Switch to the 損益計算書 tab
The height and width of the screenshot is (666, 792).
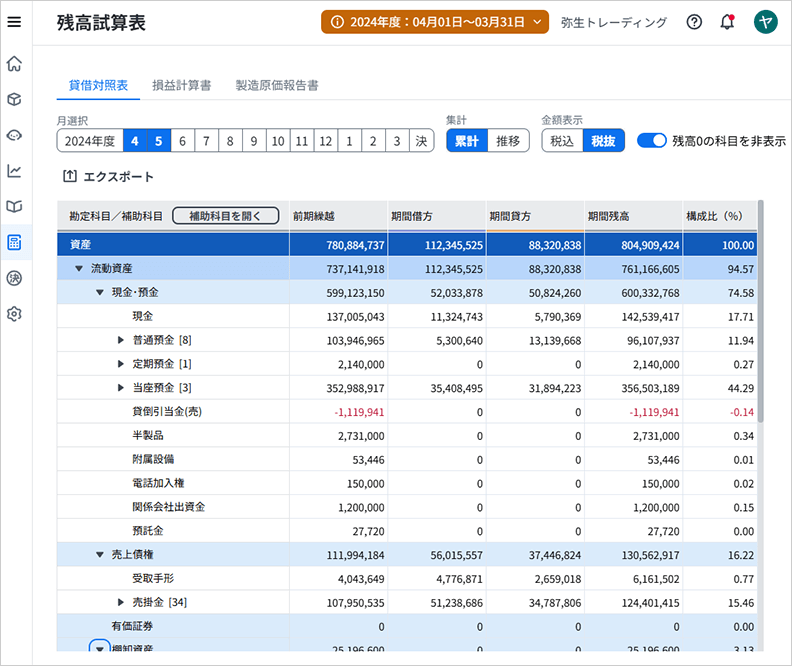pyautogui.click(x=181, y=86)
